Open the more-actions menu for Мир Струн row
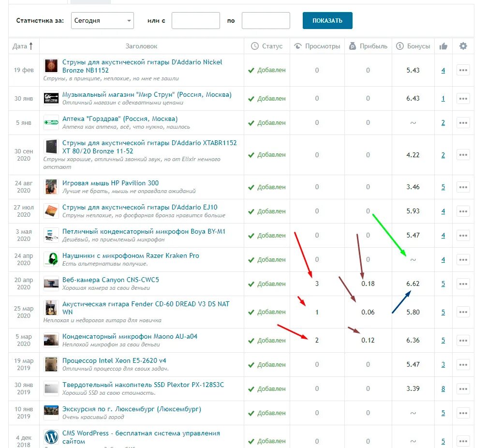The height and width of the screenshot is (448, 486). 463,99
